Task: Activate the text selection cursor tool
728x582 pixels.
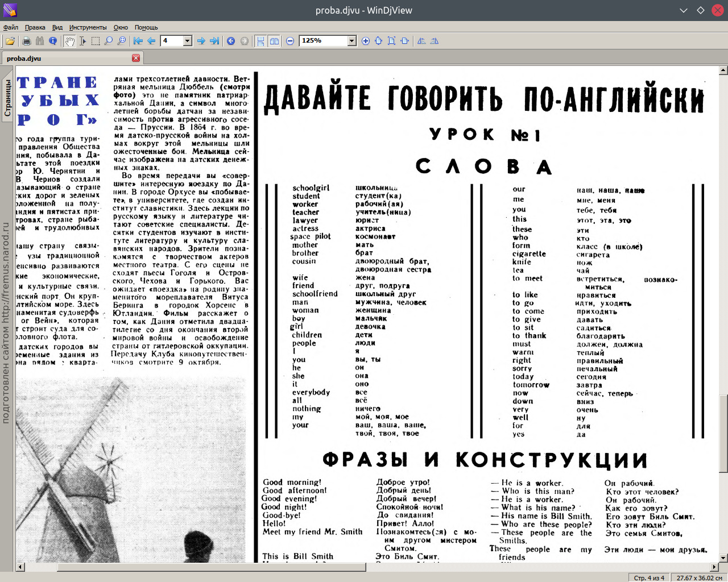Action: click(82, 41)
